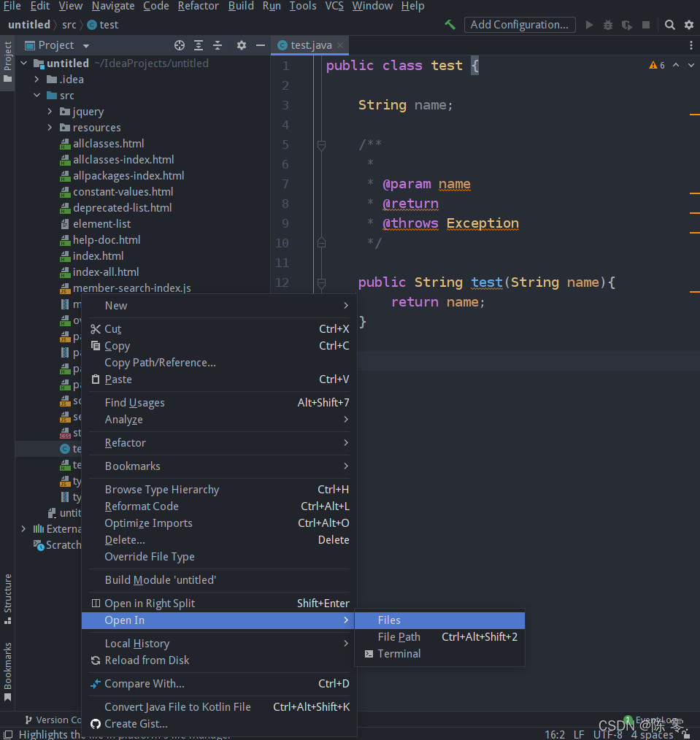Hide the Project panel with minus icon

coord(260,45)
